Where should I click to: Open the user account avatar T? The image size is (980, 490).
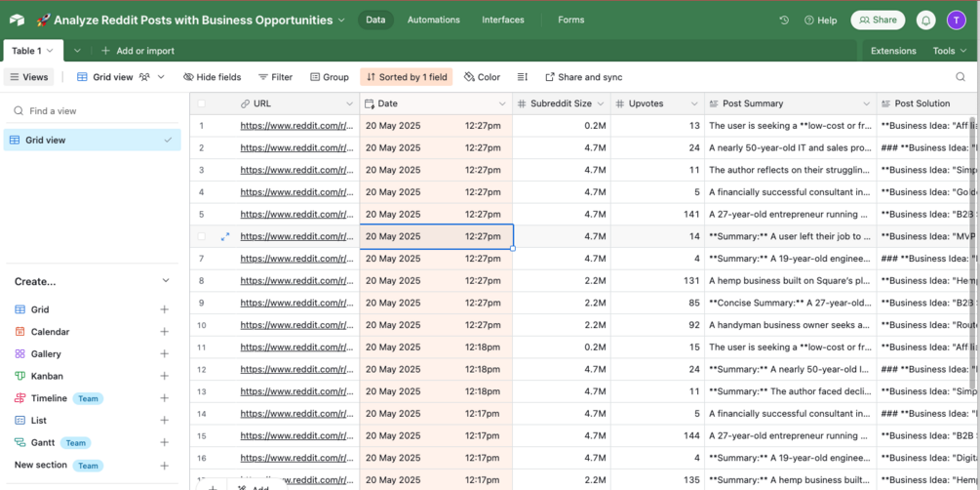click(x=957, y=20)
